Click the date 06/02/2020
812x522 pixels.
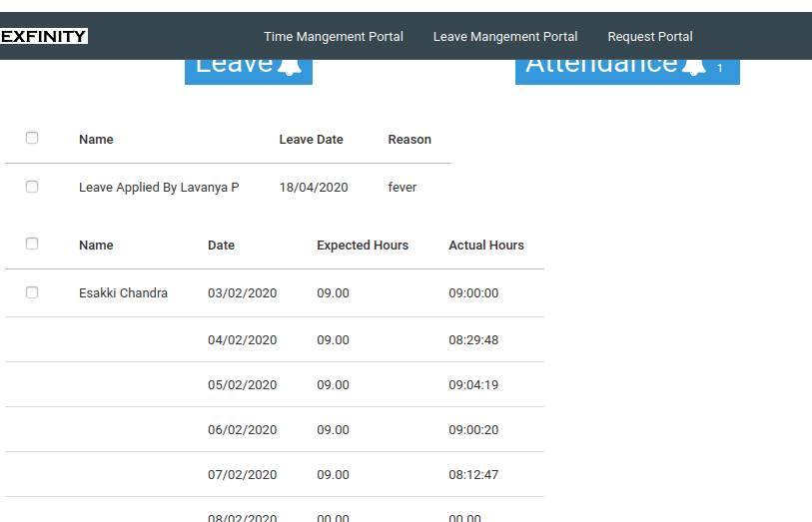(x=243, y=430)
